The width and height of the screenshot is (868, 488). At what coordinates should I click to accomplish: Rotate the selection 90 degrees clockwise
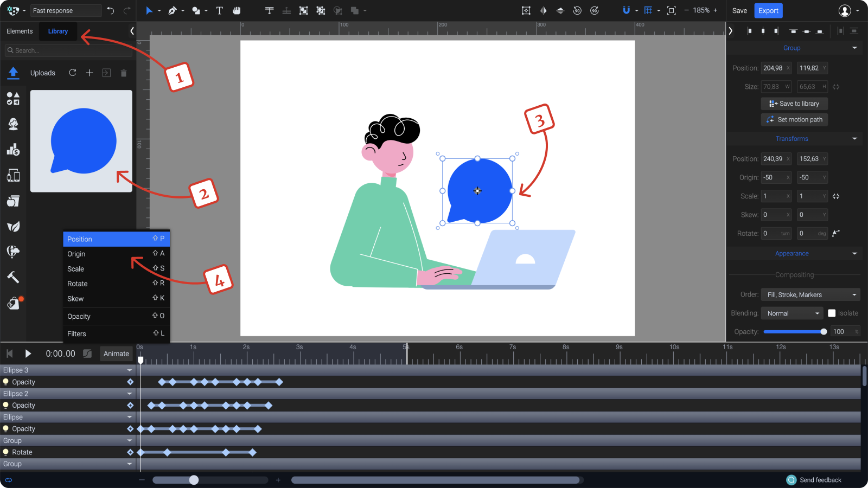[595, 10]
